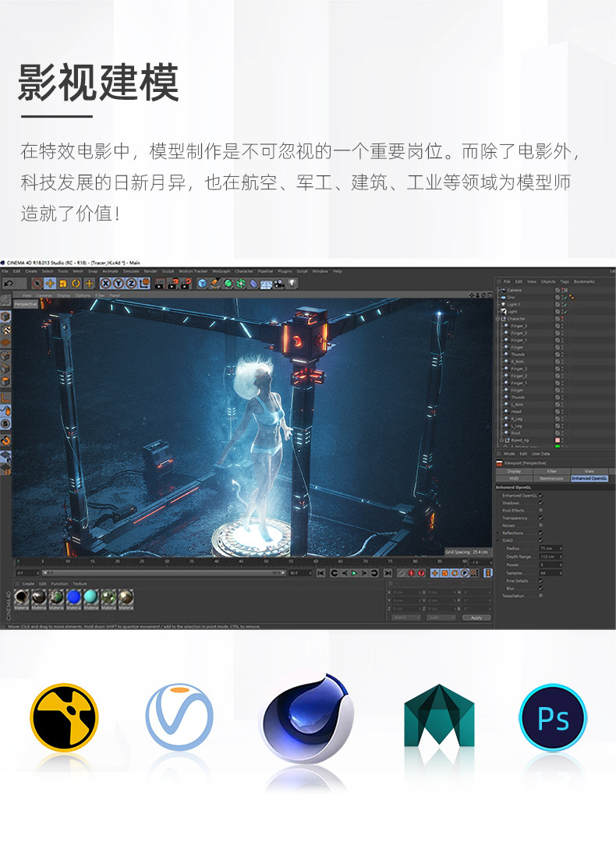Select the Head object in the tree

coord(516,412)
